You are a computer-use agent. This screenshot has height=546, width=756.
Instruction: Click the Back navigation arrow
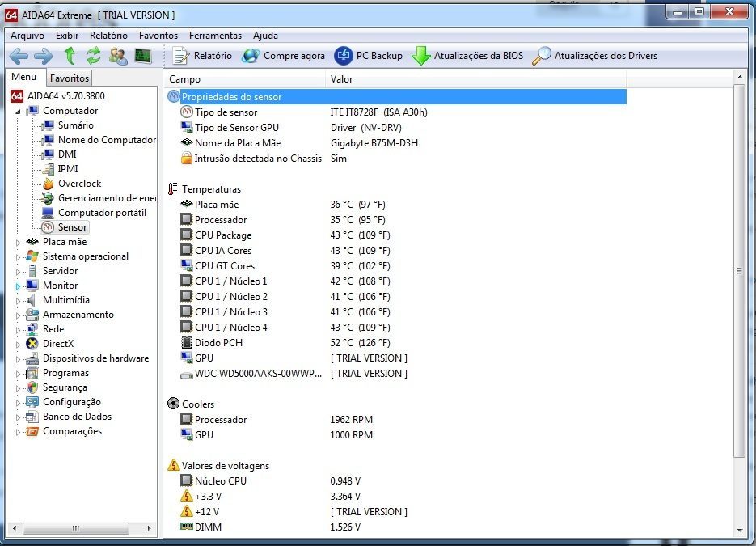[x=19, y=56]
